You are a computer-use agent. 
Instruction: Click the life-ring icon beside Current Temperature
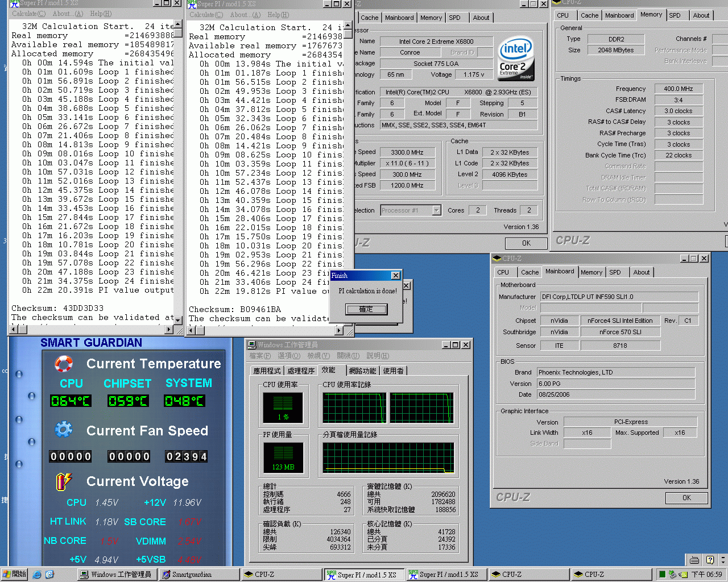[x=64, y=364]
